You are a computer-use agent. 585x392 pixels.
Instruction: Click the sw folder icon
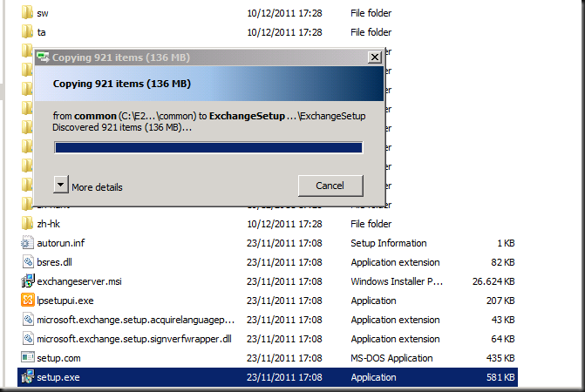[27, 13]
